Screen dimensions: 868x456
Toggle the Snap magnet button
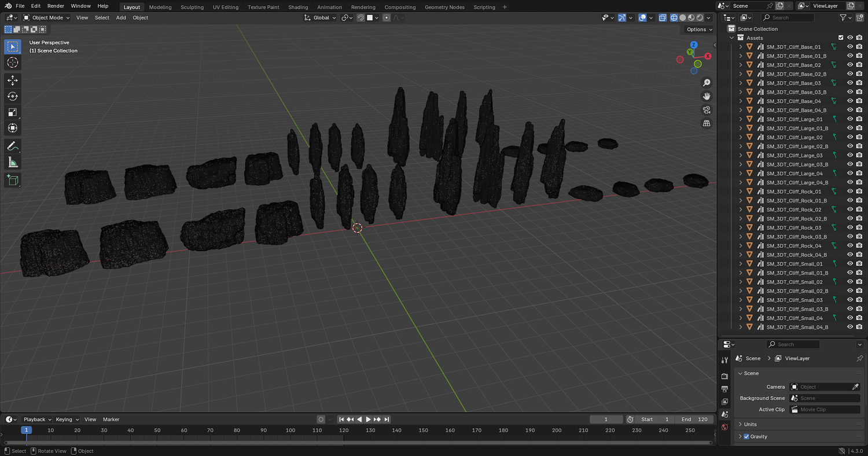click(x=361, y=17)
